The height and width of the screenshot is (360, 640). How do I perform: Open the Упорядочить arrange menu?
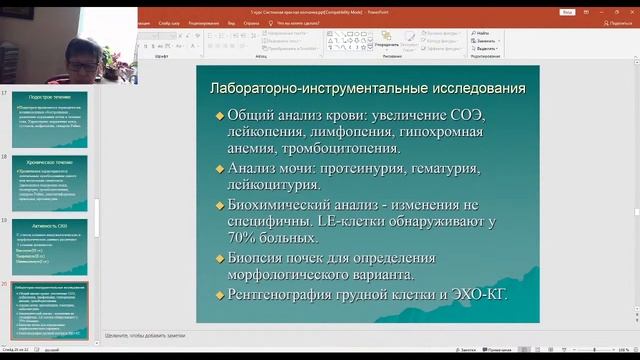pyautogui.click(x=386, y=40)
